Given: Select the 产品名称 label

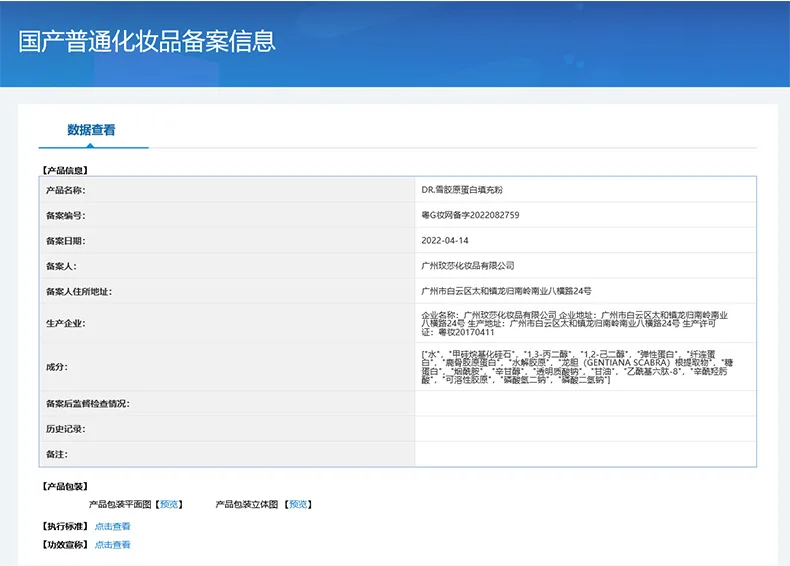Looking at the screenshot, I should pyautogui.click(x=65, y=190).
